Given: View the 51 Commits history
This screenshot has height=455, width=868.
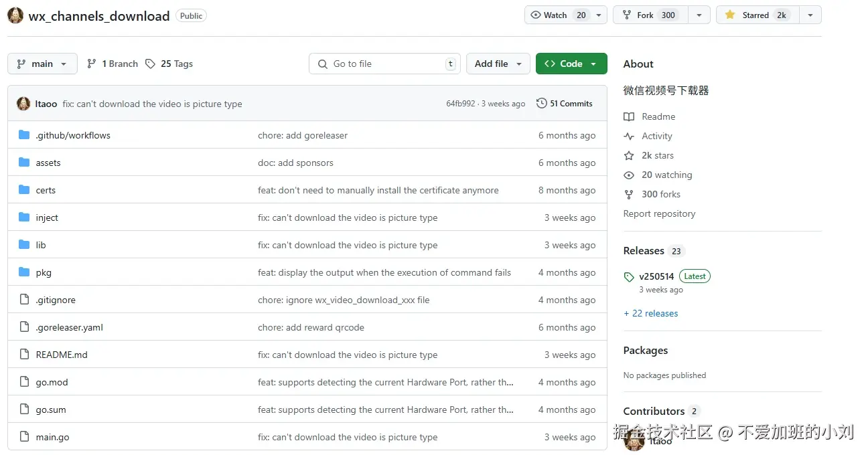Looking at the screenshot, I should (x=565, y=104).
